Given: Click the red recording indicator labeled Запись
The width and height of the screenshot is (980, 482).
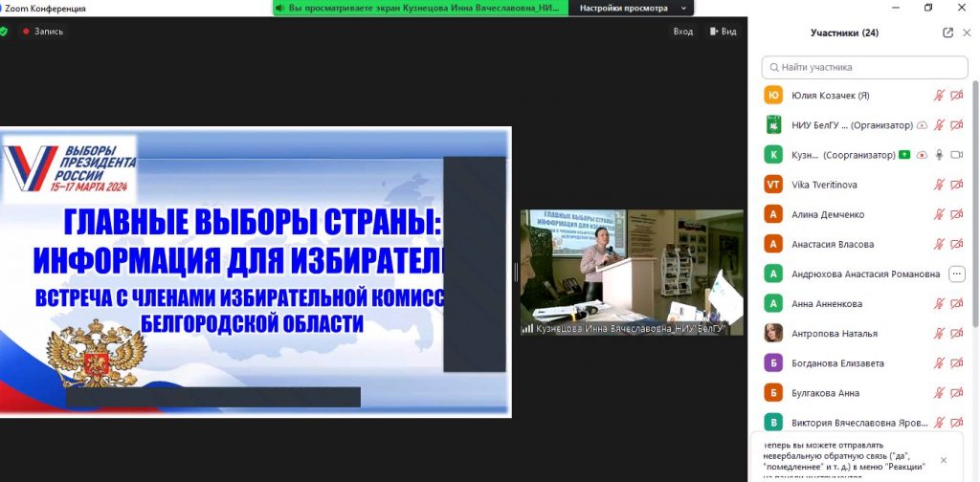Looking at the screenshot, I should point(43,32).
